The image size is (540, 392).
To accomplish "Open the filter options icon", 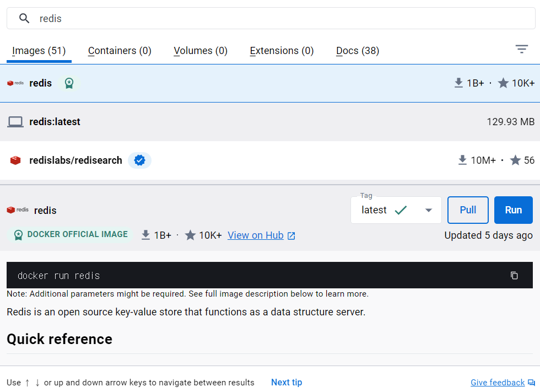I will pos(522,49).
